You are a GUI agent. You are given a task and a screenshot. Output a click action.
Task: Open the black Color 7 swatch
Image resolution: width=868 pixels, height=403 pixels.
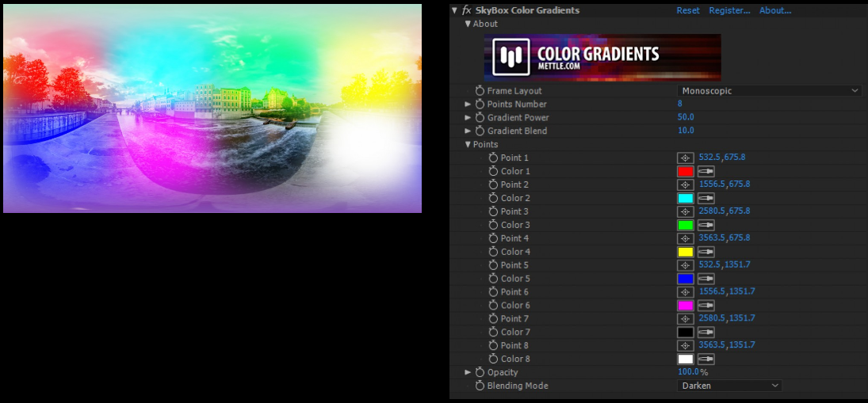[686, 333]
